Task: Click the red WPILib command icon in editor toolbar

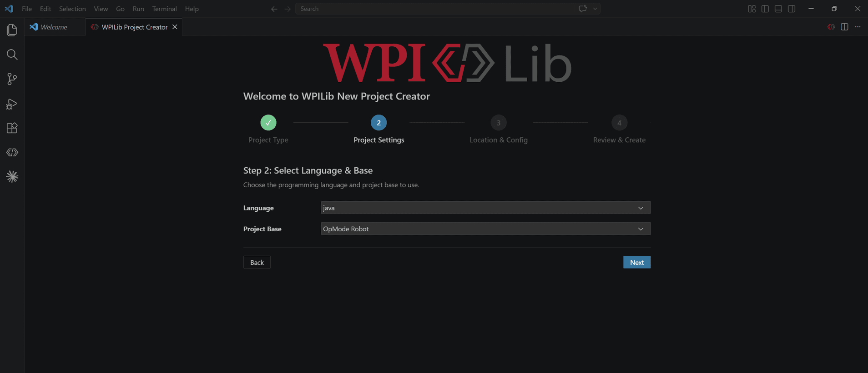Action: pyautogui.click(x=831, y=27)
